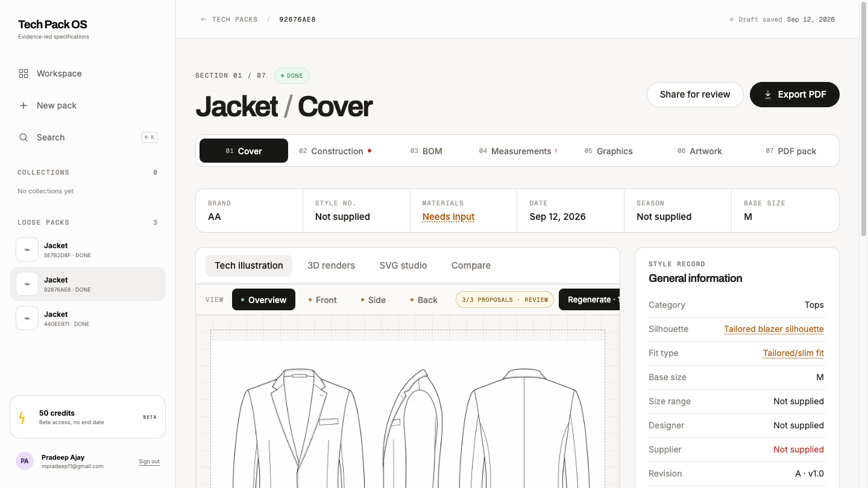Click the lightning bolt credits icon

point(22,418)
